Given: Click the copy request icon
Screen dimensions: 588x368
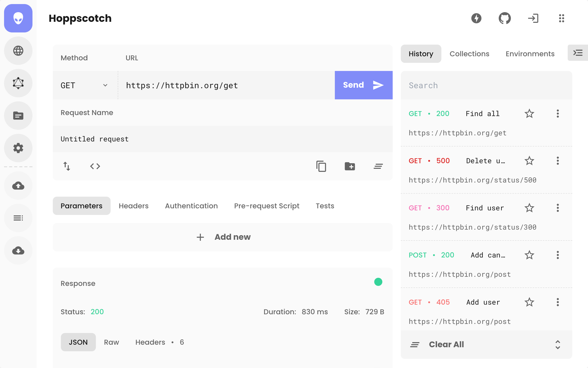Looking at the screenshot, I should pos(321,166).
